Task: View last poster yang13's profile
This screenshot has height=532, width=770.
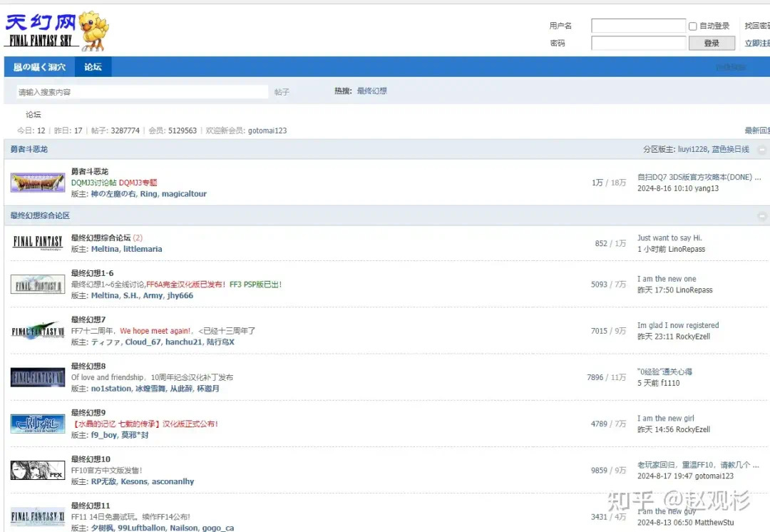Action: point(707,189)
